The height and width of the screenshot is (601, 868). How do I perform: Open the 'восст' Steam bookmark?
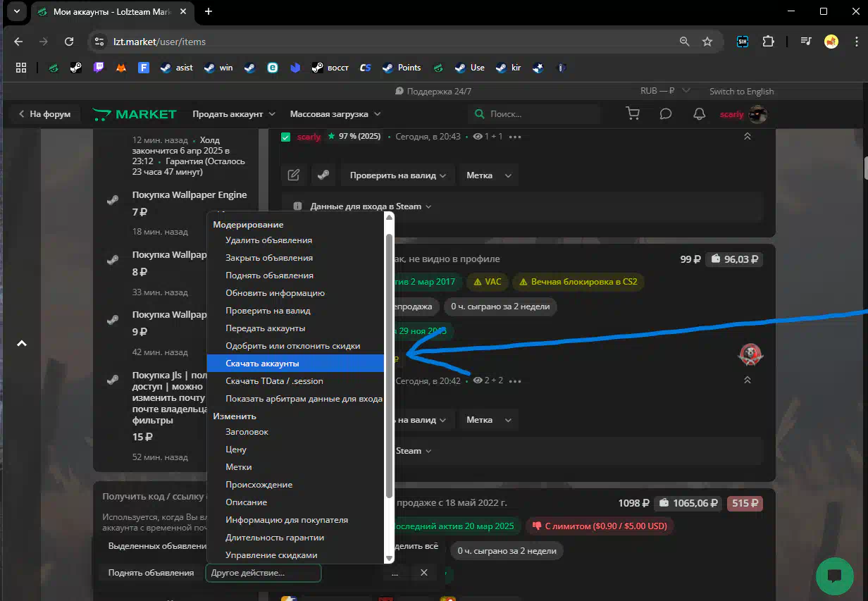[330, 68]
